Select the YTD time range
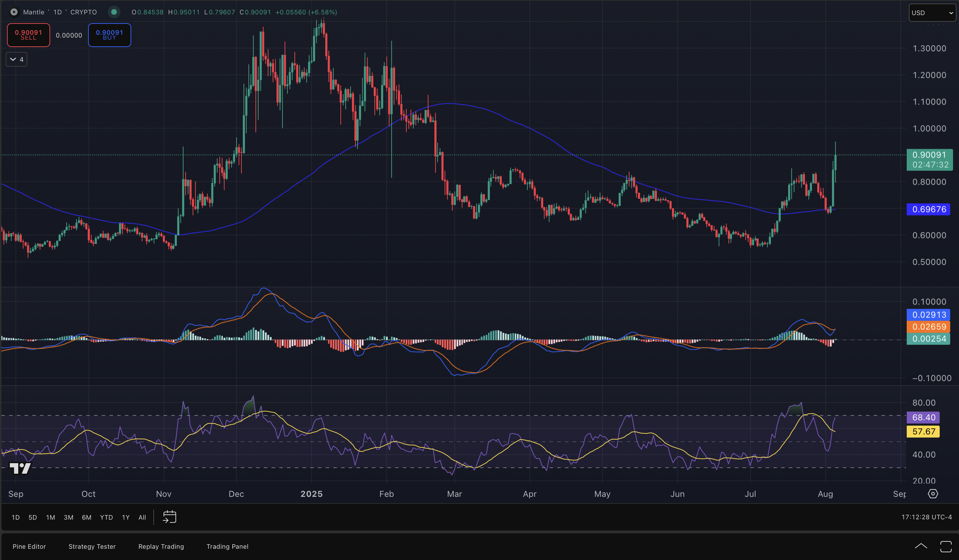This screenshot has width=959, height=560. click(x=107, y=518)
